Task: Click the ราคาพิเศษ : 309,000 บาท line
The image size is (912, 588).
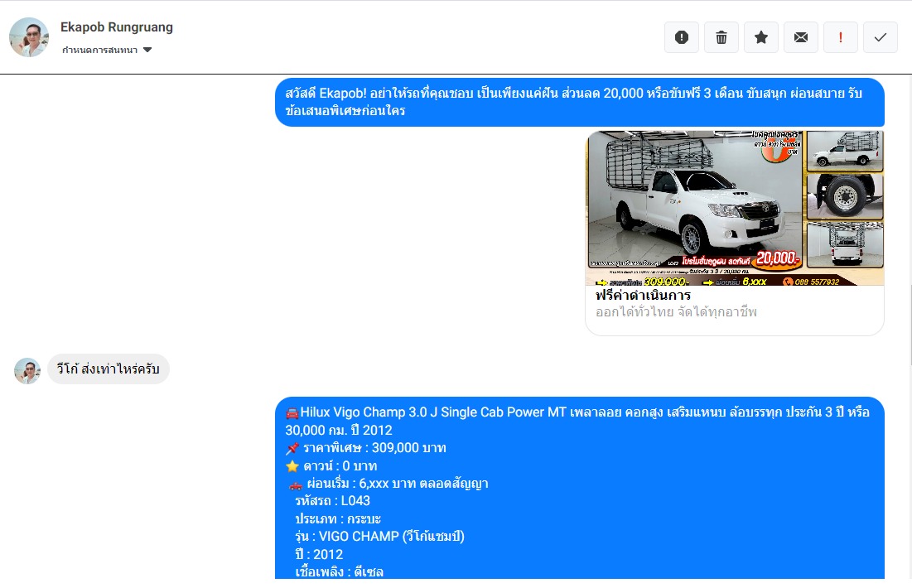Action: (x=366, y=448)
